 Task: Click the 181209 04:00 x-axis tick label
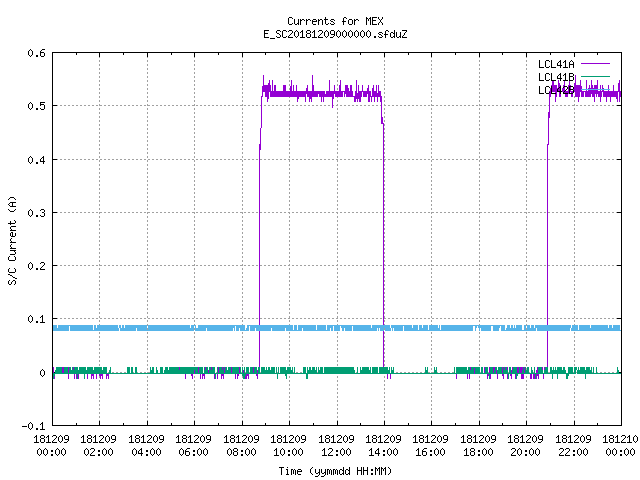click(x=146, y=446)
